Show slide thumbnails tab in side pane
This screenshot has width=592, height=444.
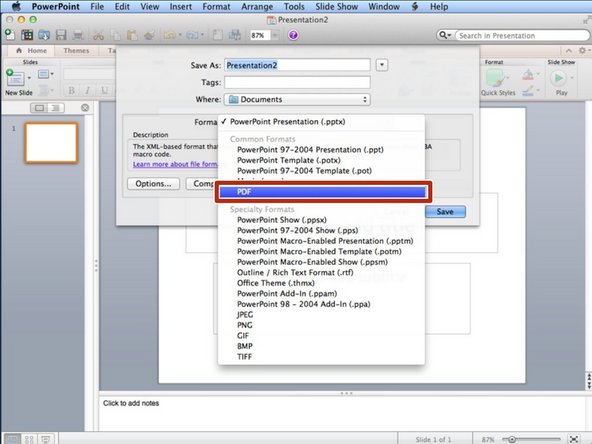pos(39,108)
